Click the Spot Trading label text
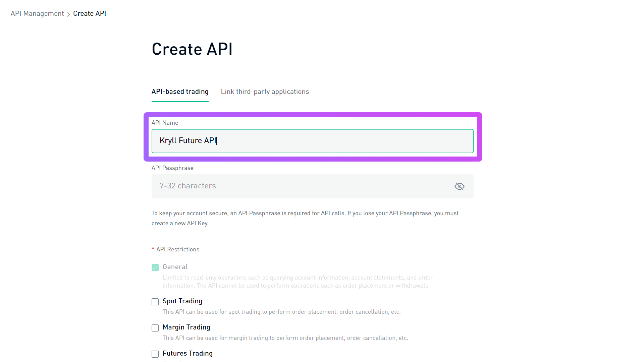Screen dimensions: 644x362 click(182, 301)
